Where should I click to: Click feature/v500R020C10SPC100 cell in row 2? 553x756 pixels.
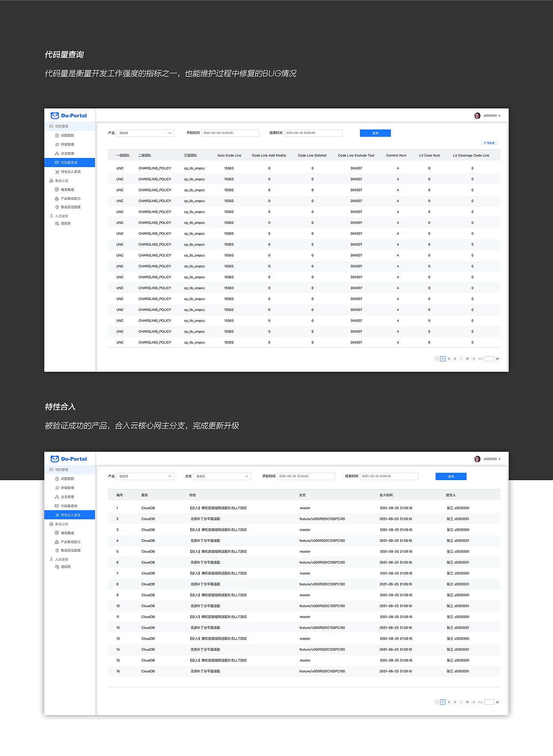[322, 519]
